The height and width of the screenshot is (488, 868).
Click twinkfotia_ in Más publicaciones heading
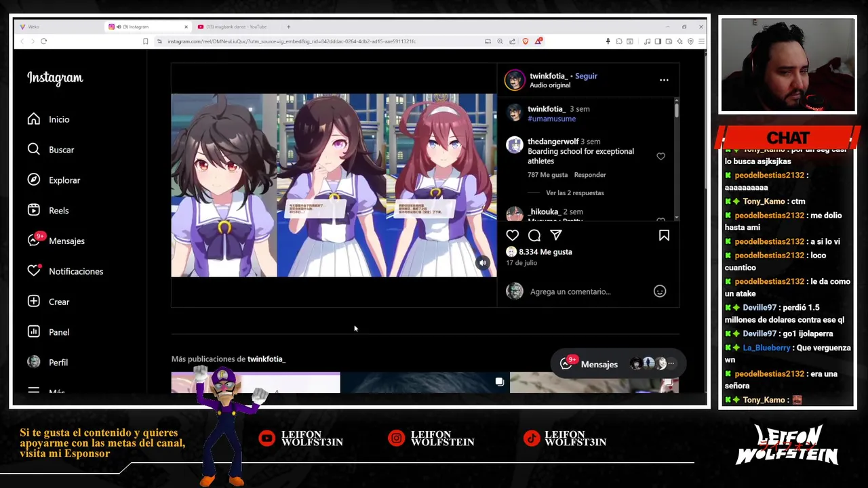(267, 359)
